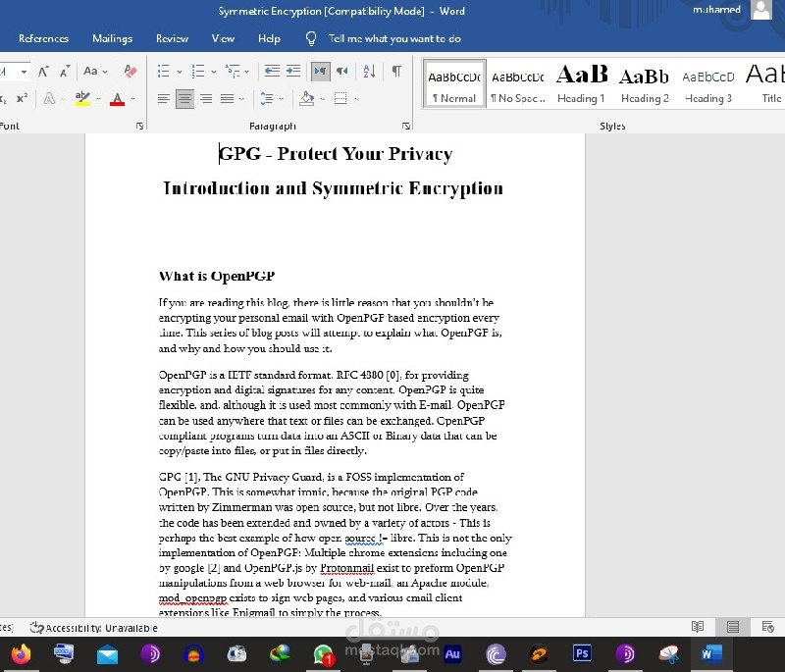785x672 pixels.
Task: Apply yellow text highlight color
Action: click(82, 98)
